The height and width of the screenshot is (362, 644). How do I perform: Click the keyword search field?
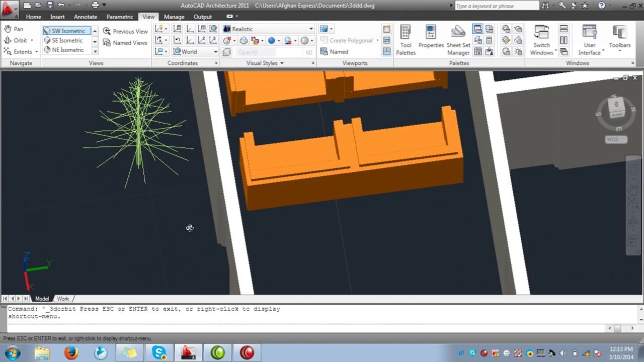click(x=497, y=6)
